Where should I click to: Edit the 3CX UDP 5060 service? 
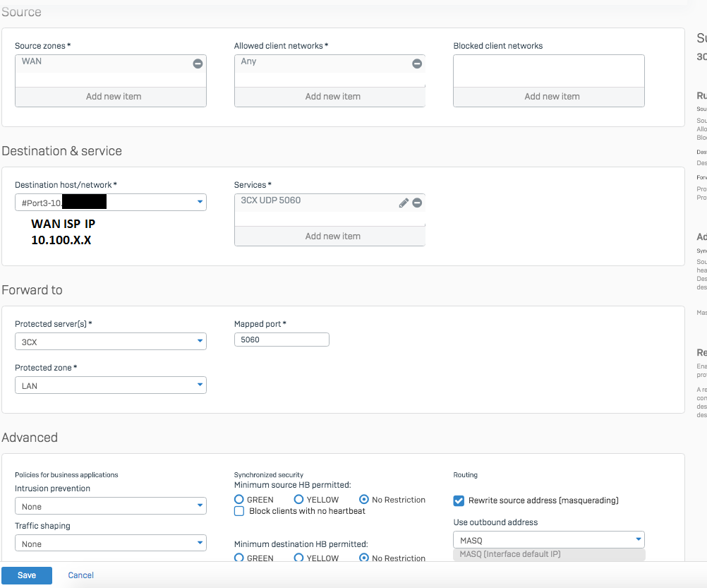404,203
